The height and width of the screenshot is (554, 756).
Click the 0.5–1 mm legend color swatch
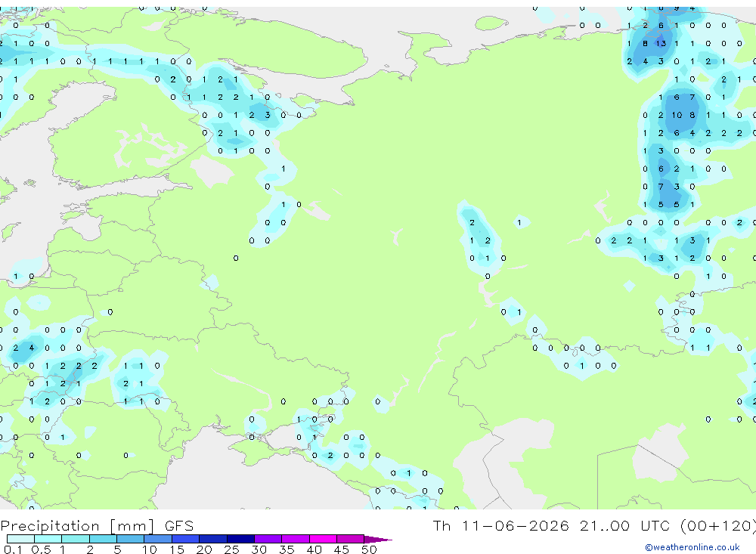click(x=48, y=539)
